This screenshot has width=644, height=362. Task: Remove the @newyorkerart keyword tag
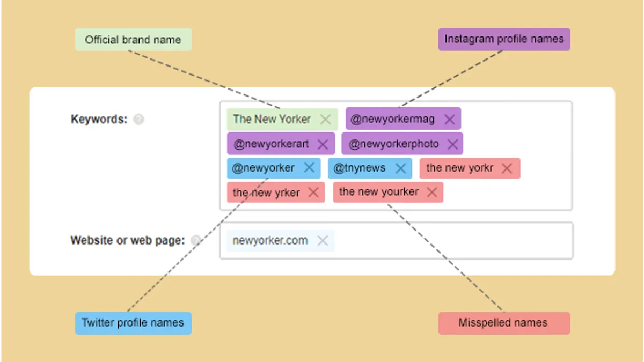coord(323,144)
